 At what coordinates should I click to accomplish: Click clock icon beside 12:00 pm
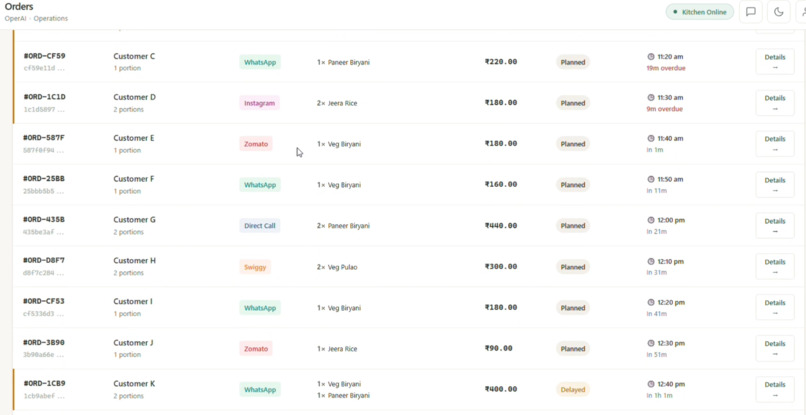651,220
